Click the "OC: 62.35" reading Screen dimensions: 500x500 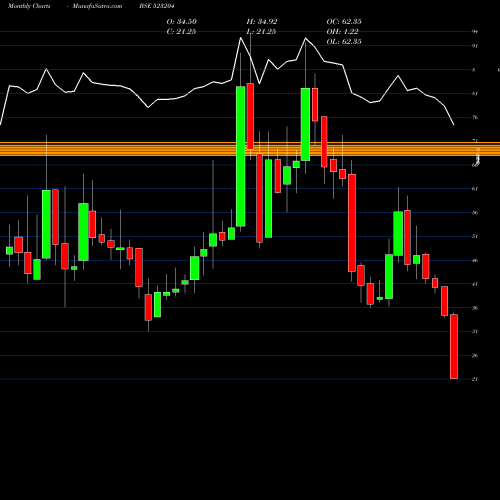tap(344, 21)
